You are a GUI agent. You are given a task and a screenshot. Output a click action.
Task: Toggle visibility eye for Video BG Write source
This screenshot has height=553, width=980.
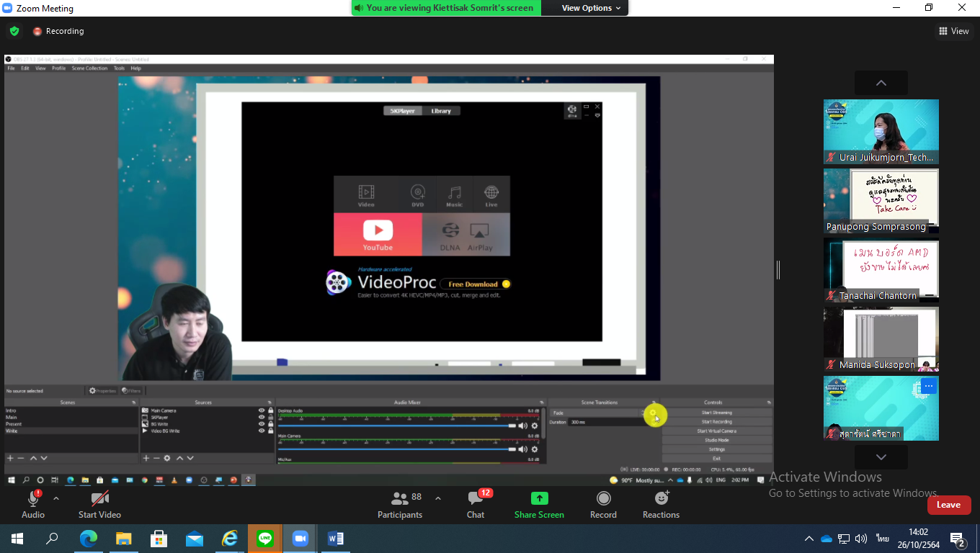tap(262, 431)
